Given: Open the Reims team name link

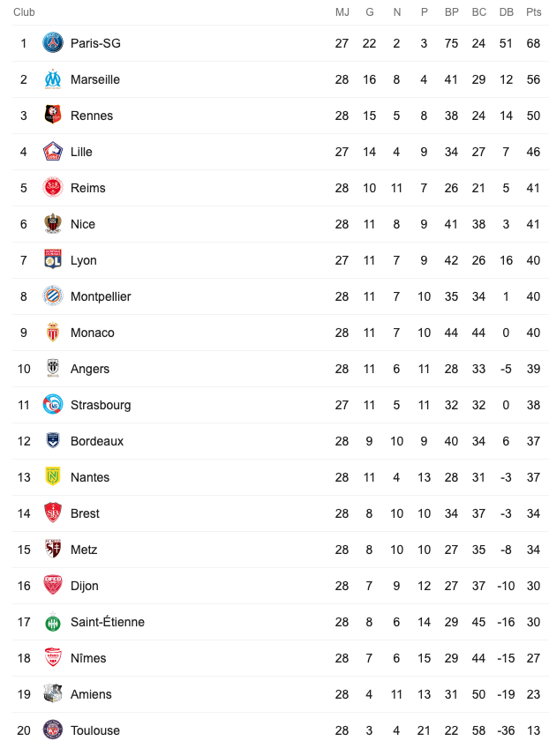Looking at the screenshot, I should coord(87,188).
